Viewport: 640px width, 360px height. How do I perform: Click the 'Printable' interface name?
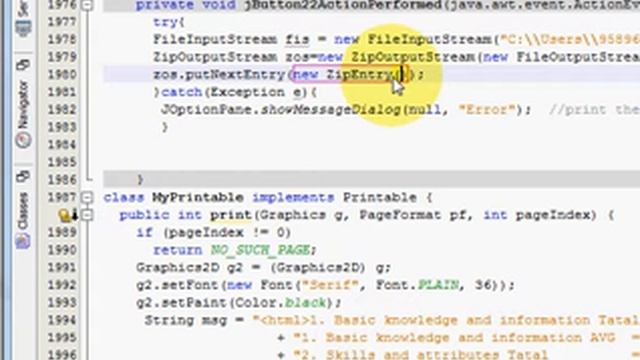[x=380, y=198]
